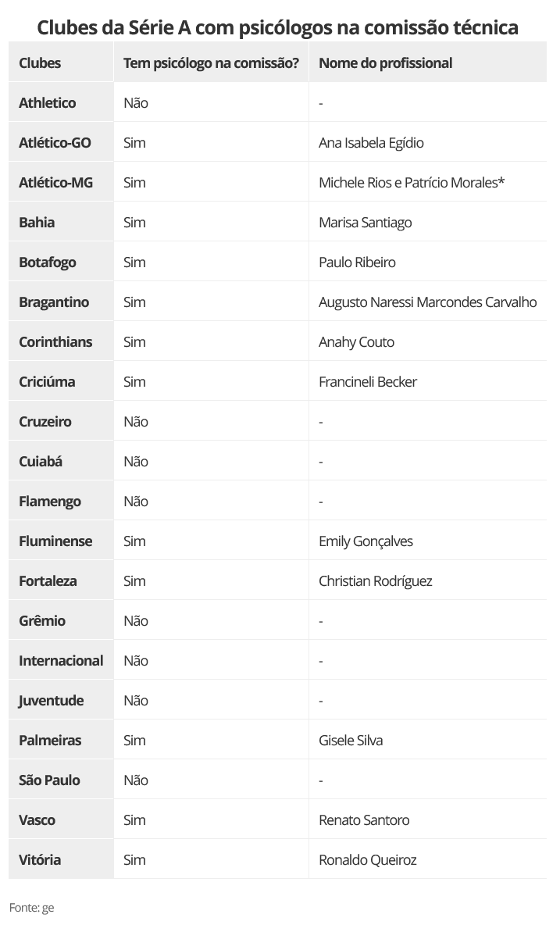560x932 pixels.
Task: Click the Internacional club cell
Action: point(61,661)
